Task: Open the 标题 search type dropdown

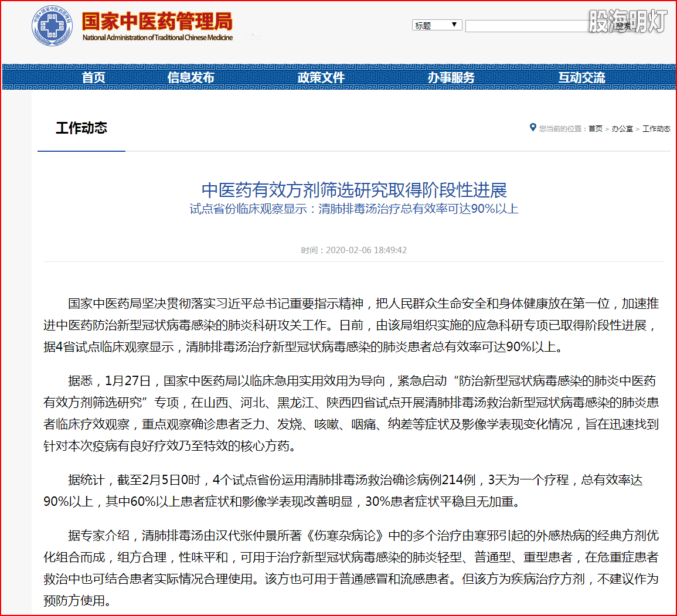Action: [x=437, y=25]
